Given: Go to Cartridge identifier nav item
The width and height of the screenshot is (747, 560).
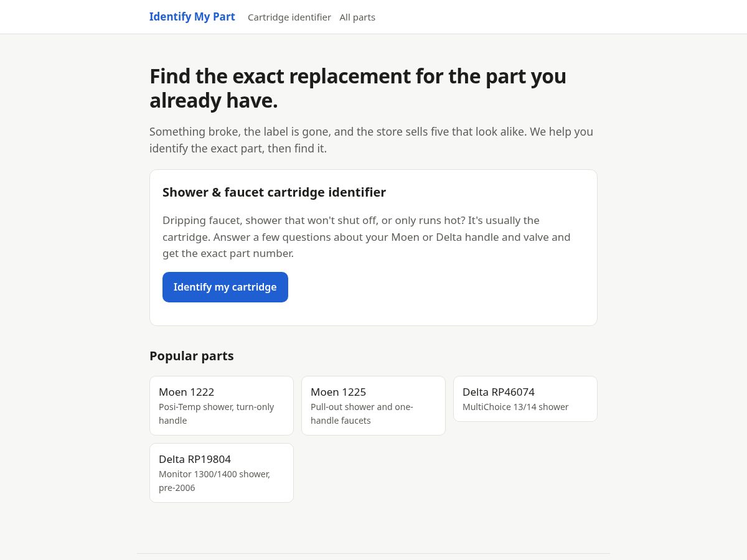Looking at the screenshot, I should pyautogui.click(x=289, y=17).
